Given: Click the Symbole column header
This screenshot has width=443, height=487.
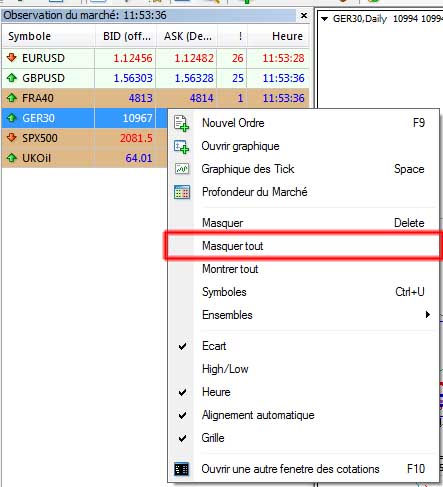Looking at the screenshot, I should [x=48, y=36].
